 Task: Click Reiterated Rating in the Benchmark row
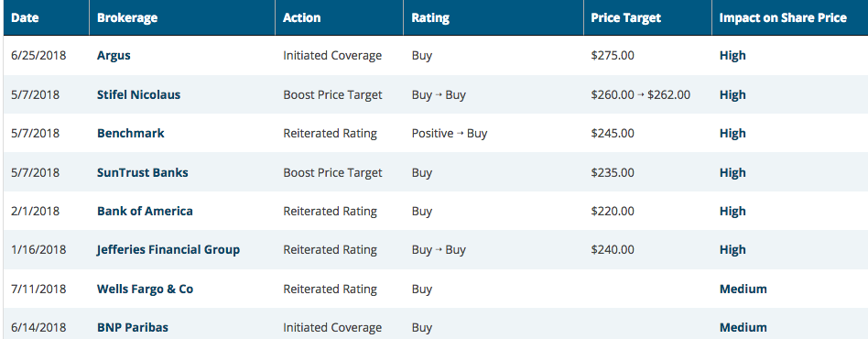(x=330, y=134)
